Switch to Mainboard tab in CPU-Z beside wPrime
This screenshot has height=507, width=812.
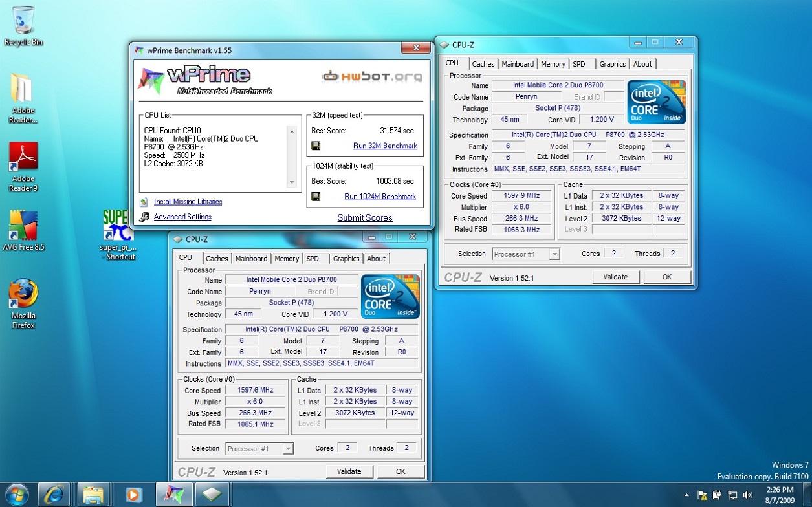[518, 64]
